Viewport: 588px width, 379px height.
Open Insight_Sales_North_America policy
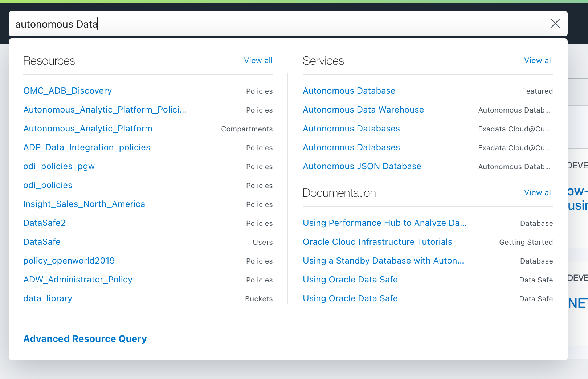tap(84, 204)
